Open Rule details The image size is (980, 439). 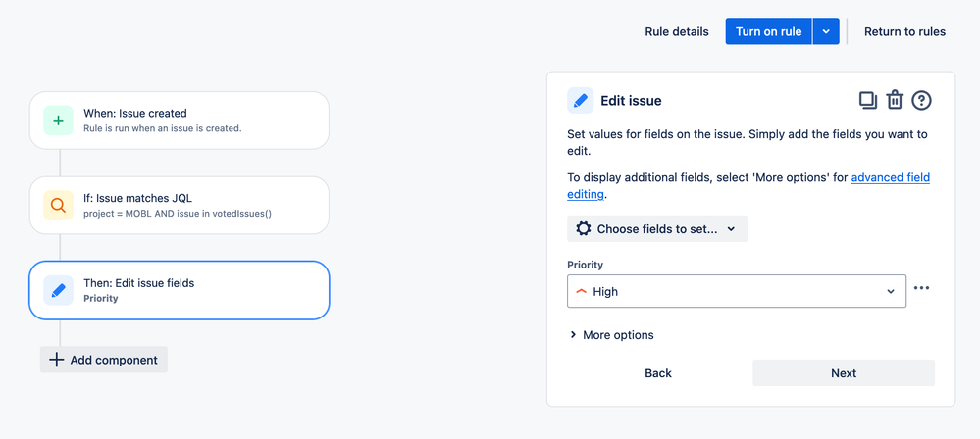[676, 31]
